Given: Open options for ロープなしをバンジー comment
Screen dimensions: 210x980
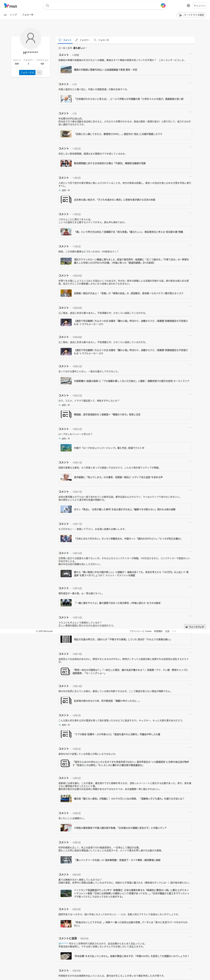Looking at the screenshot, I should [190, 428].
